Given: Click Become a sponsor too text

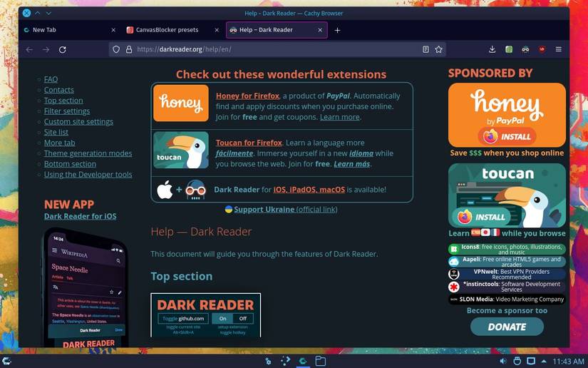Looking at the screenshot, I should (507, 311).
